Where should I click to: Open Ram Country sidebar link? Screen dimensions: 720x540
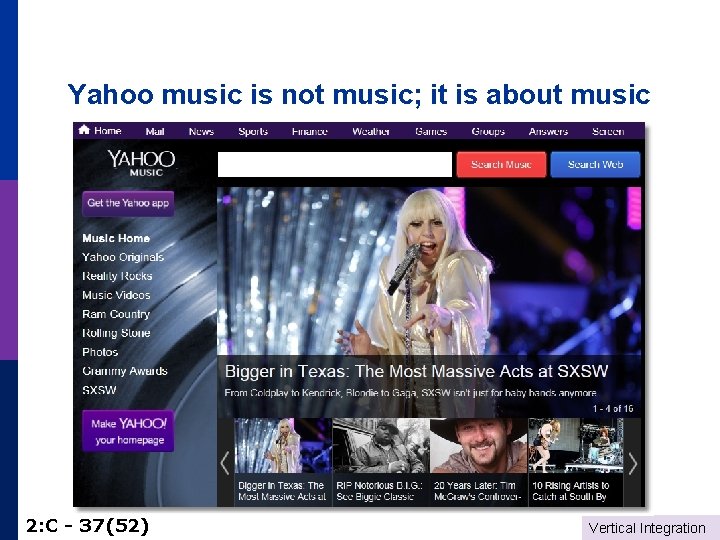coord(116,314)
